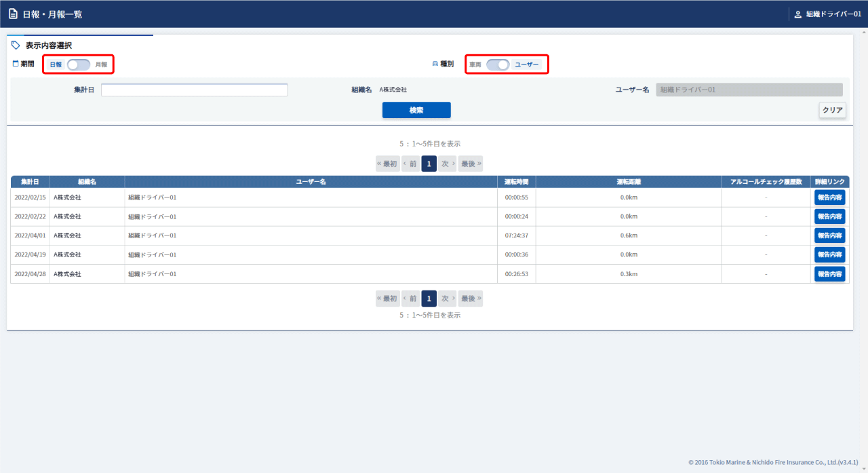Click the クリア button
The height and width of the screenshot is (473, 868).
click(x=832, y=110)
